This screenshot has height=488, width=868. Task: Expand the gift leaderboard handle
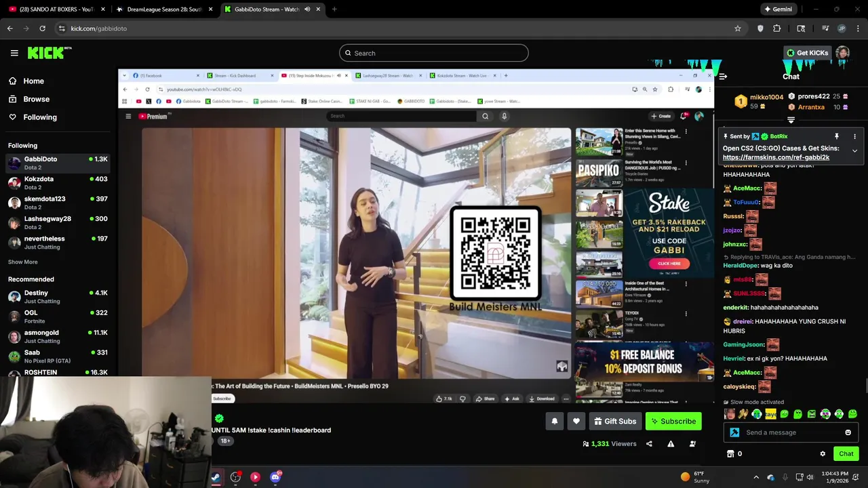pyautogui.click(x=791, y=120)
